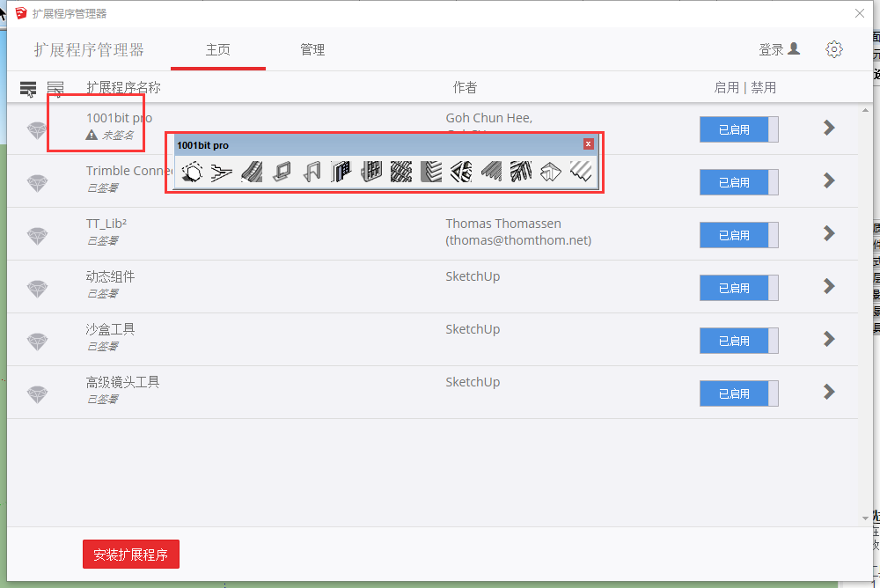The image size is (880, 588).
Task: Click the 安装扩展程序 button
Action: point(131,555)
